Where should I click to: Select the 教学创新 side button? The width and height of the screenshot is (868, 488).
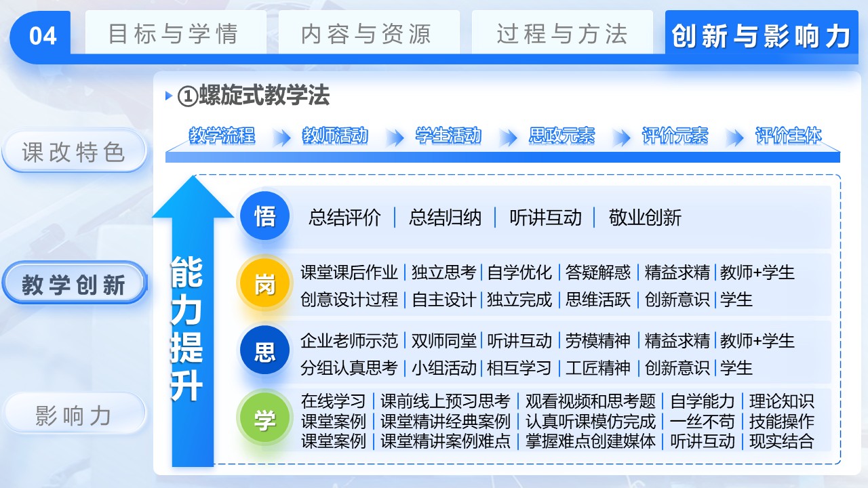(74, 284)
